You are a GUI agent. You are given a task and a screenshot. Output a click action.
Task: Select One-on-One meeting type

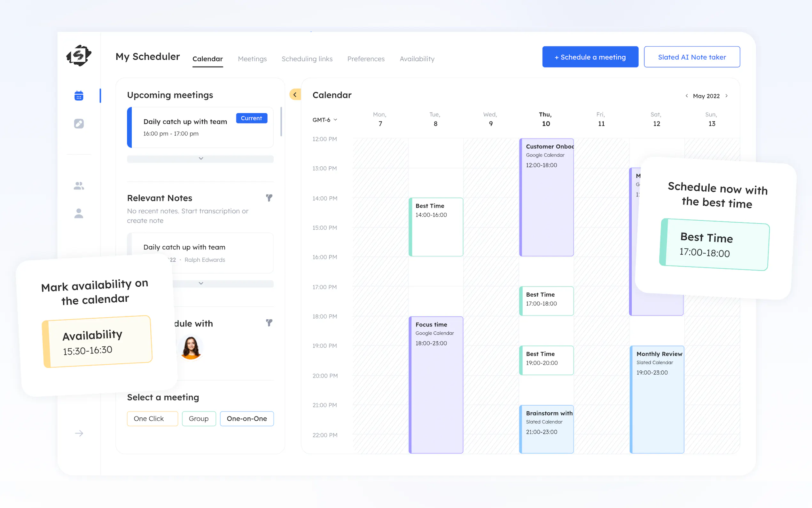pyautogui.click(x=247, y=419)
